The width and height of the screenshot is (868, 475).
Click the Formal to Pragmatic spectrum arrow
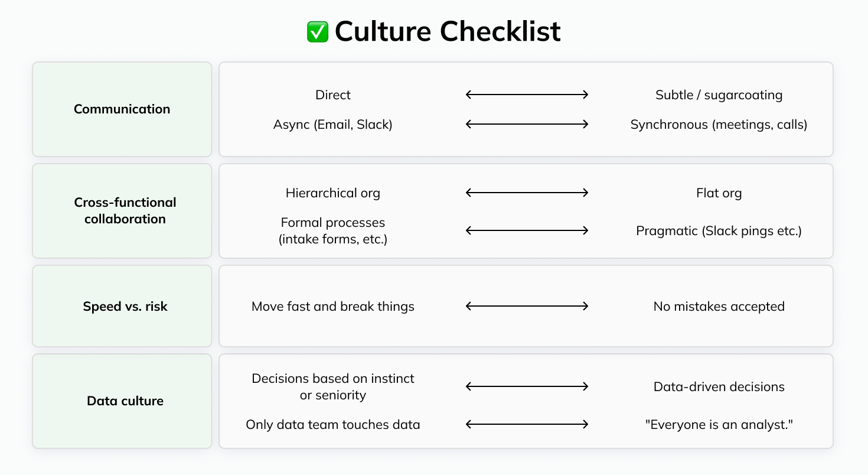527,230
